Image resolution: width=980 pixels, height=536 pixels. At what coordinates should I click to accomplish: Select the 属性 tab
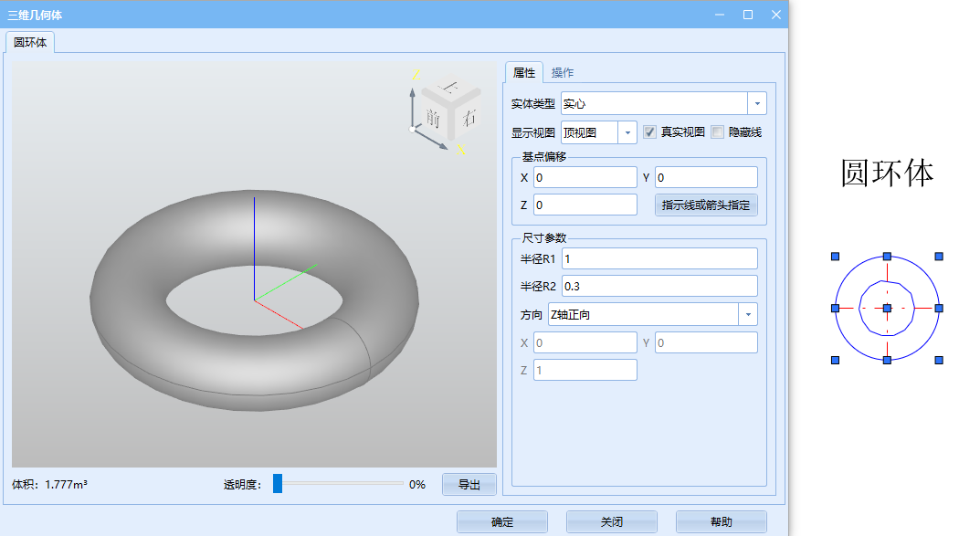524,73
